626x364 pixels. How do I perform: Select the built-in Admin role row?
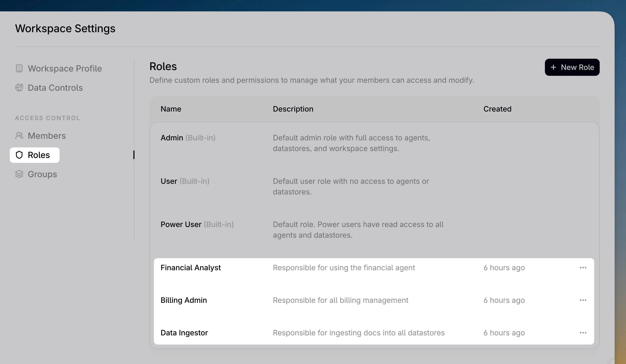point(172,138)
